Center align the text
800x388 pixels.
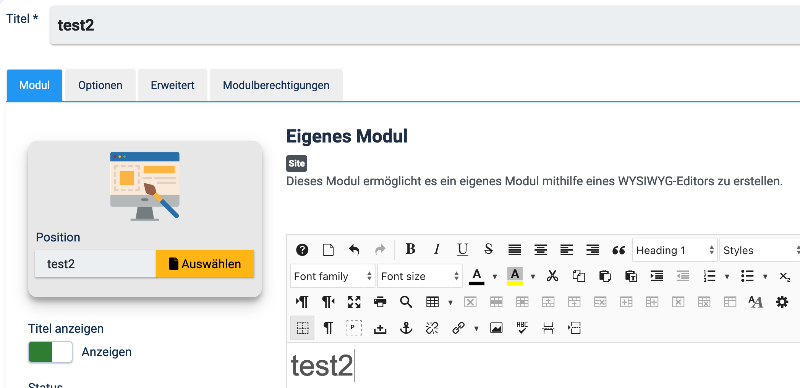tap(541, 250)
